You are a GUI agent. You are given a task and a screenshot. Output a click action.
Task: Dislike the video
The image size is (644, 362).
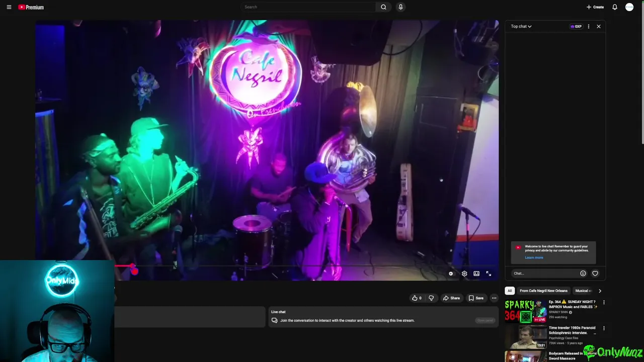pos(431,298)
